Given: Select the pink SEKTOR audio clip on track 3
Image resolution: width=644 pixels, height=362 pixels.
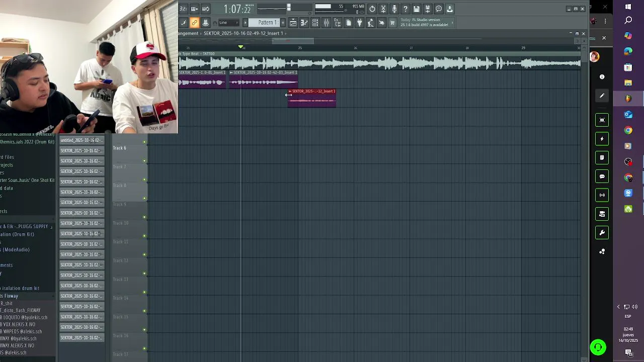Looking at the screenshot, I should point(312,98).
